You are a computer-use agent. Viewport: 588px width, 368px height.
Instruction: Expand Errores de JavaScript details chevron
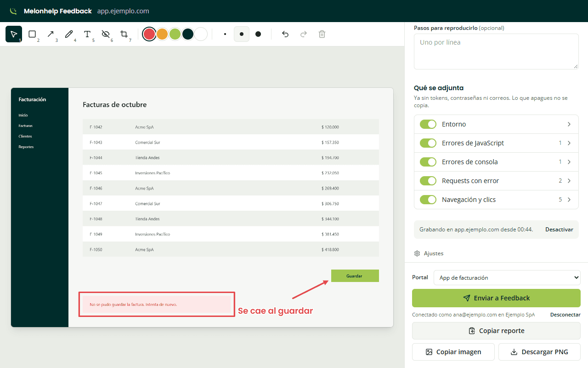click(x=569, y=143)
